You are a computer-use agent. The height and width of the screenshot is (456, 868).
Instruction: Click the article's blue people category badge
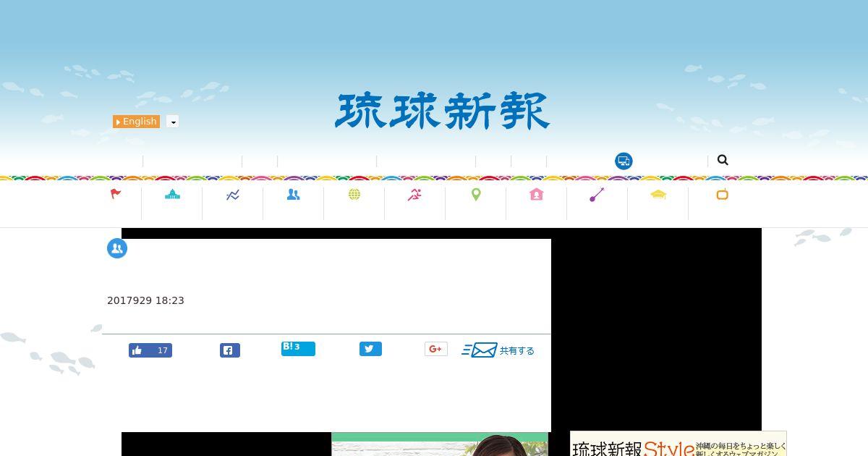[117, 248]
